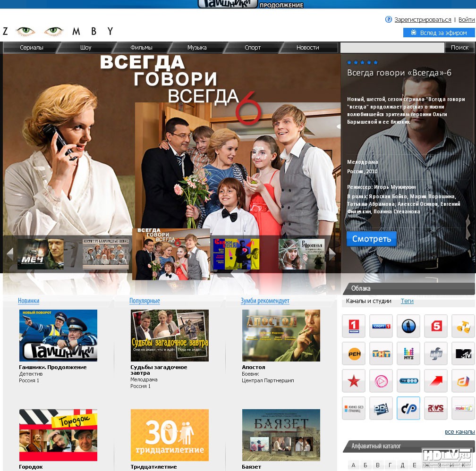The height and width of the screenshot is (471, 476).
Task: Select the pink play-circle channel logo
Action: (381, 380)
